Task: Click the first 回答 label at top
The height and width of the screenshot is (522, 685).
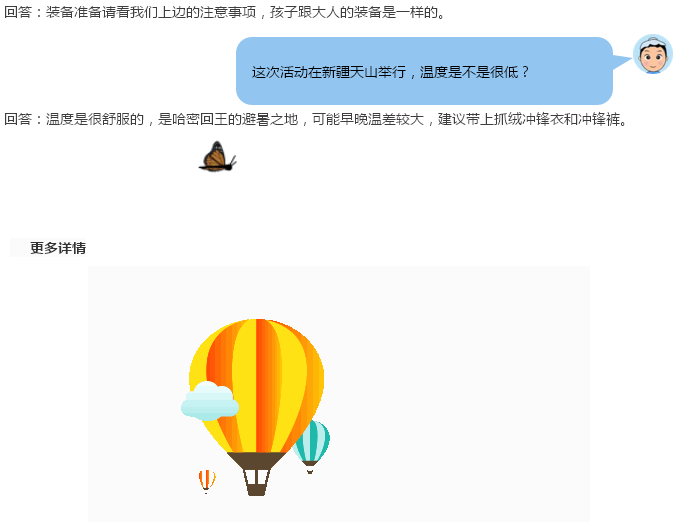Action: 18,12
